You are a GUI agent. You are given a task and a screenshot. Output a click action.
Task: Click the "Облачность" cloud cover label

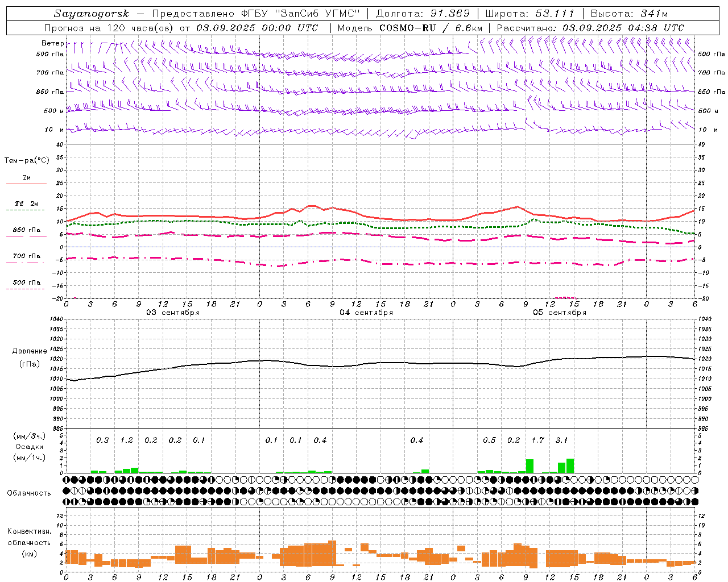[29, 493]
